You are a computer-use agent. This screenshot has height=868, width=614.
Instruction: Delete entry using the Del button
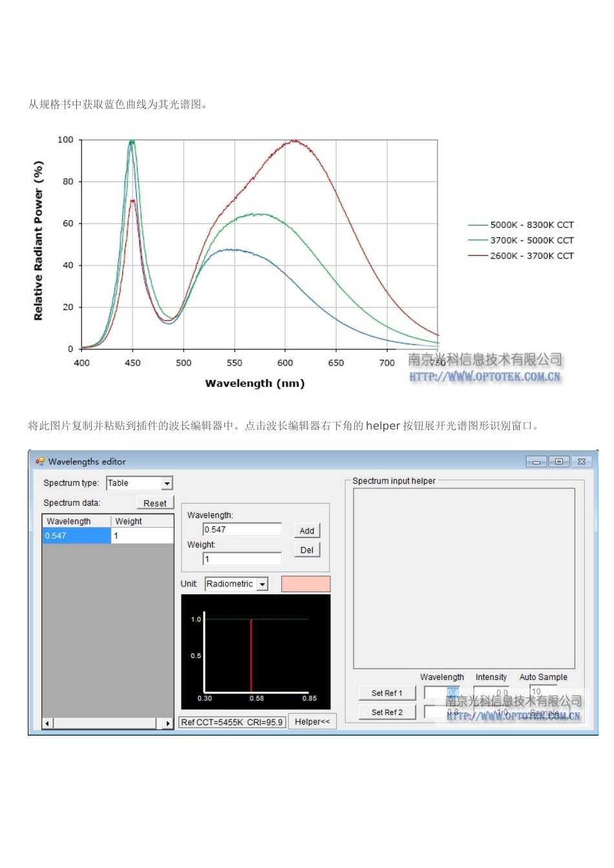point(307,550)
